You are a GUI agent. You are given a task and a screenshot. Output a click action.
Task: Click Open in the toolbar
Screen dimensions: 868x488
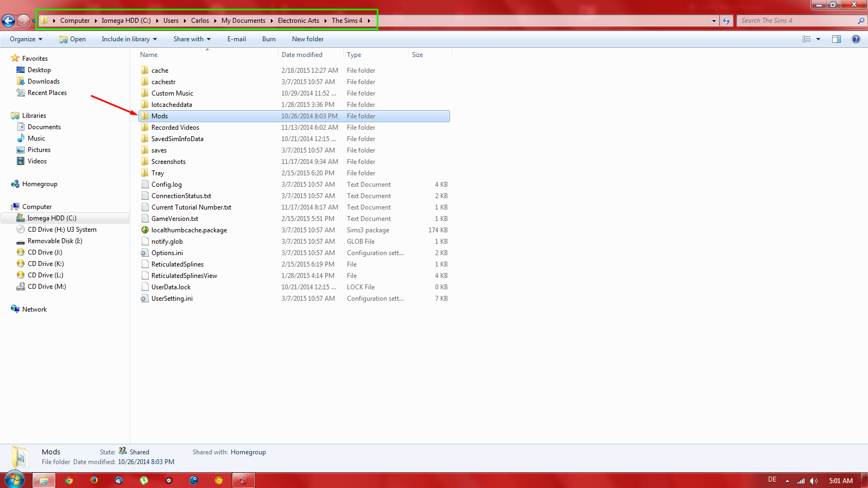(x=72, y=39)
